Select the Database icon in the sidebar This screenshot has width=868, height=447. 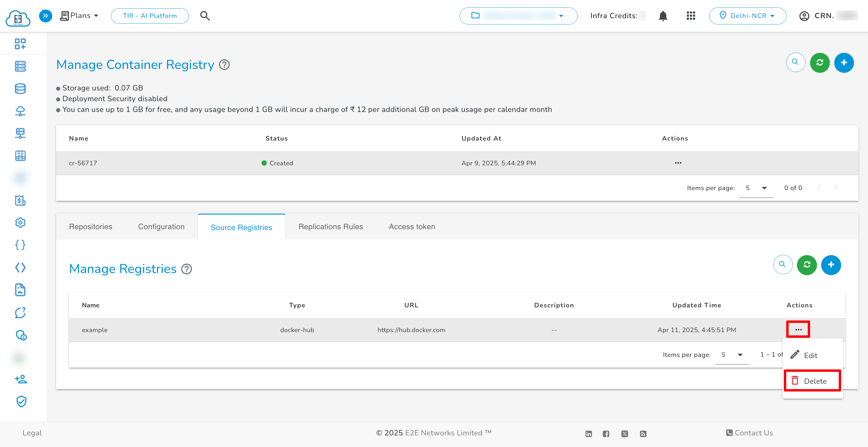[x=20, y=88]
